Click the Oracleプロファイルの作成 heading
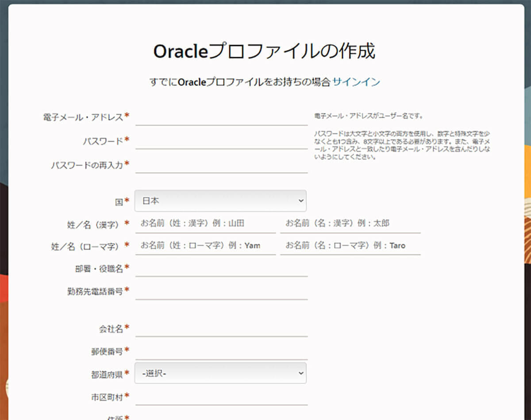Screen dimensions: 531x420 [264, 51]
